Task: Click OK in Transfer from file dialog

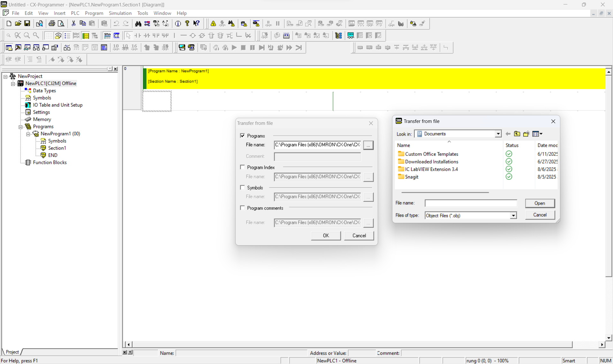Action: coord(326,236)
